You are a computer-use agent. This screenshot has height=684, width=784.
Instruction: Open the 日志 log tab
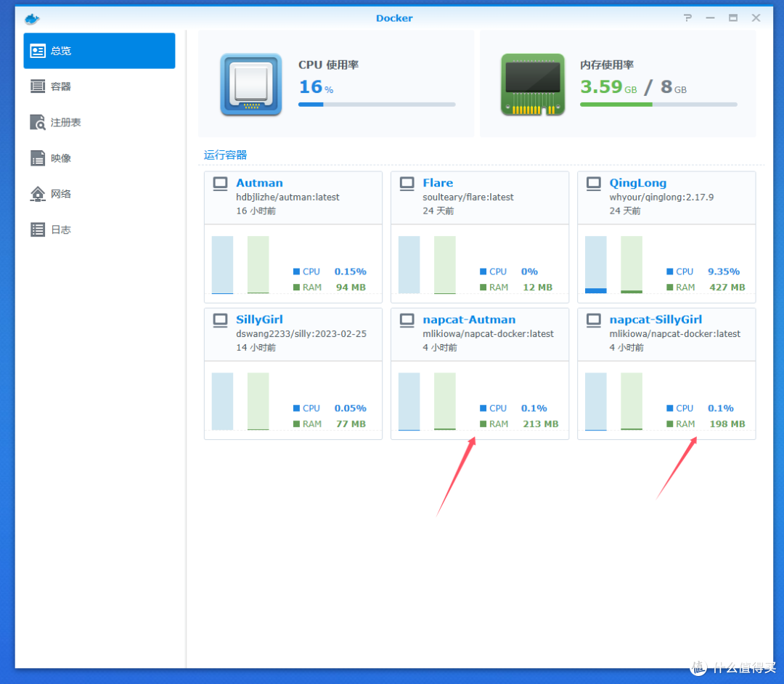pyautogui.click(x=99, y=230)
